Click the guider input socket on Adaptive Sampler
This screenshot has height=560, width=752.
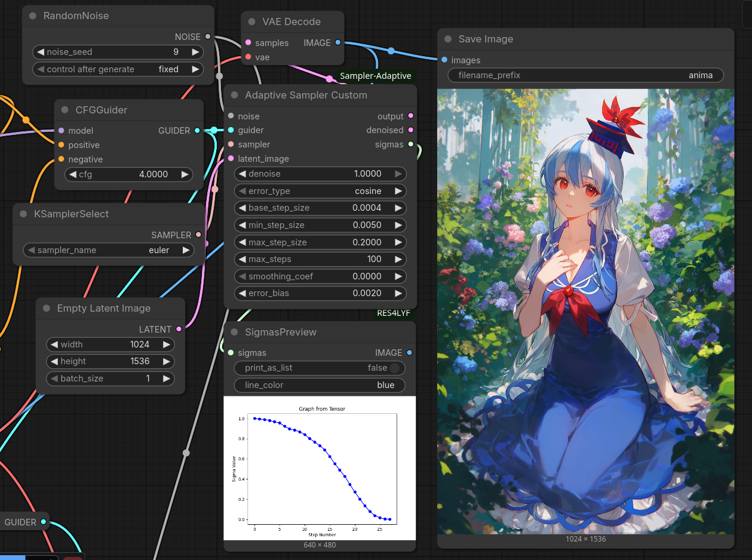[x=231, y=130]
